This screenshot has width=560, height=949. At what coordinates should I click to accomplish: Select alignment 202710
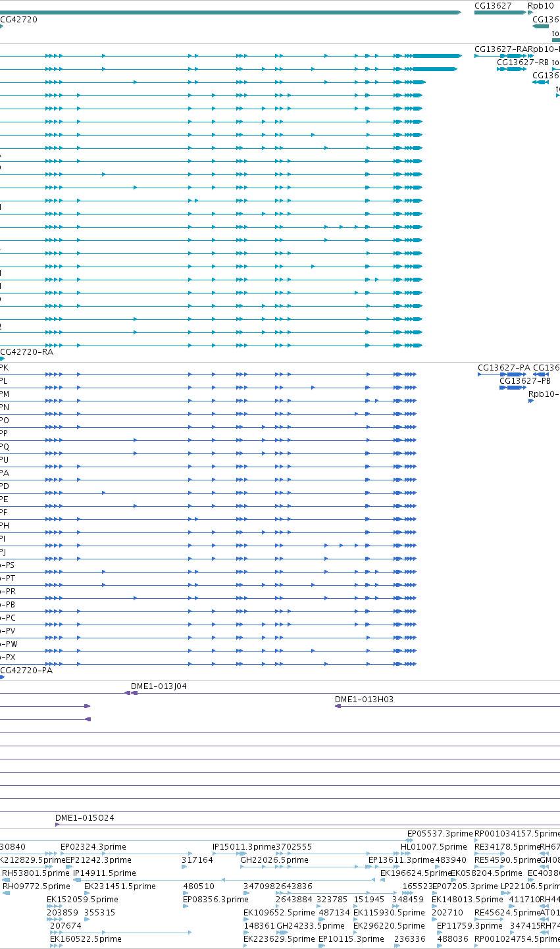pyautogui.click(x=447, y=913)
